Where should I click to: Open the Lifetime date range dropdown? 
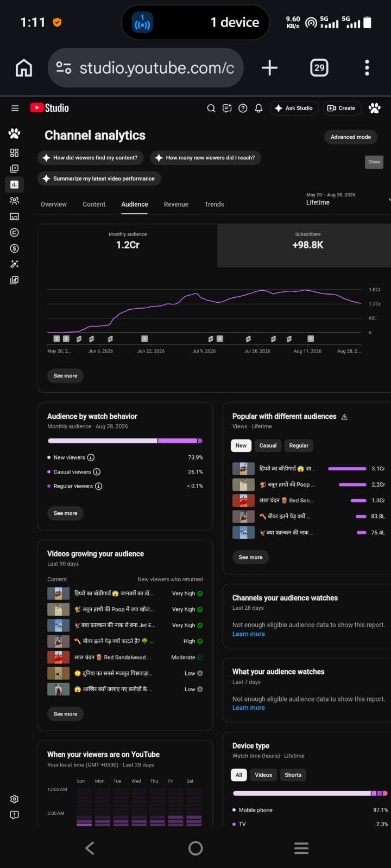point(346,199)
